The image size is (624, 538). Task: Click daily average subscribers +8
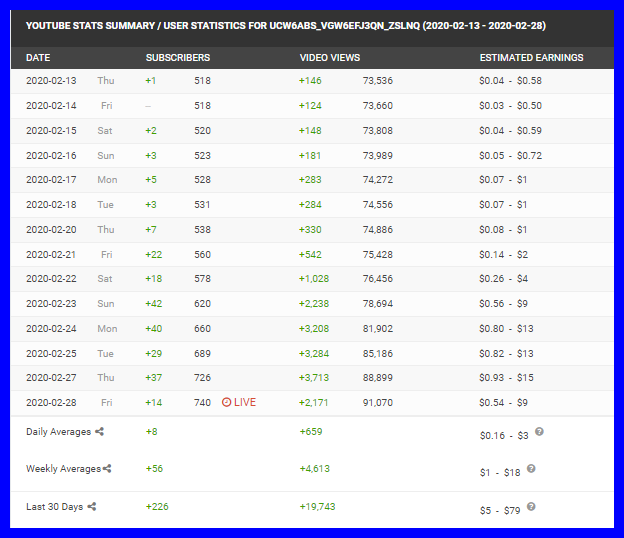click(152, 432)
